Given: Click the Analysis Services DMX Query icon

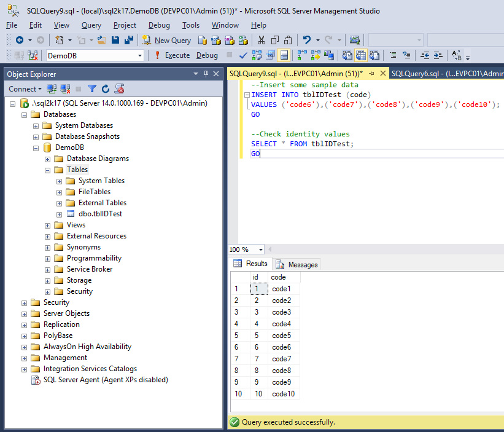Looking at the screenshot, I should pos(230,40).
